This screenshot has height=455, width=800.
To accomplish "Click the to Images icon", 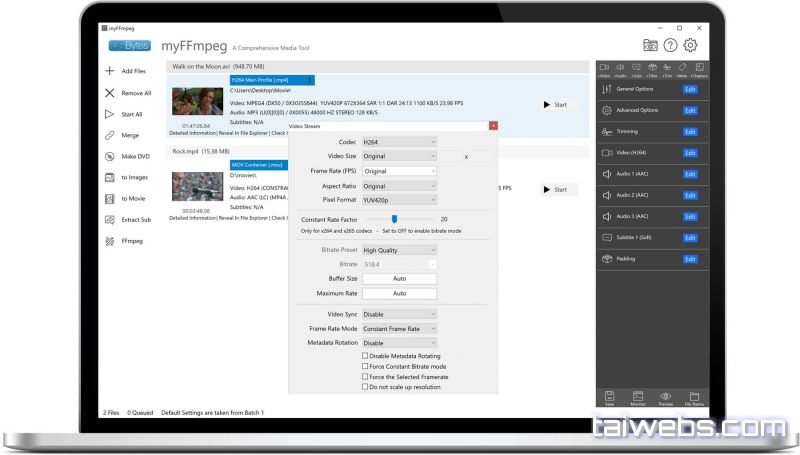I will [109, 178].
